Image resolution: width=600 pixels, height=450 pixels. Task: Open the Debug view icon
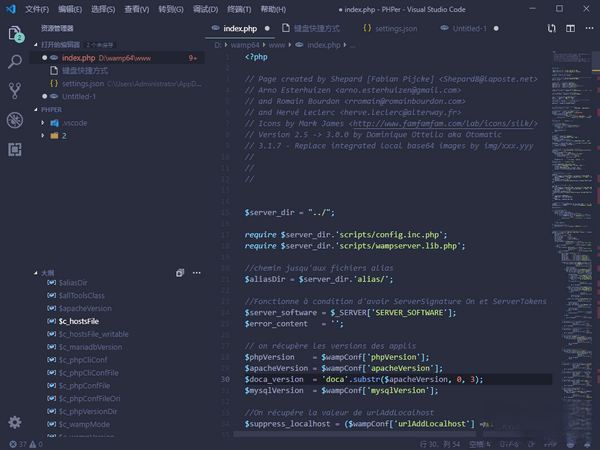tap(15, 120)
